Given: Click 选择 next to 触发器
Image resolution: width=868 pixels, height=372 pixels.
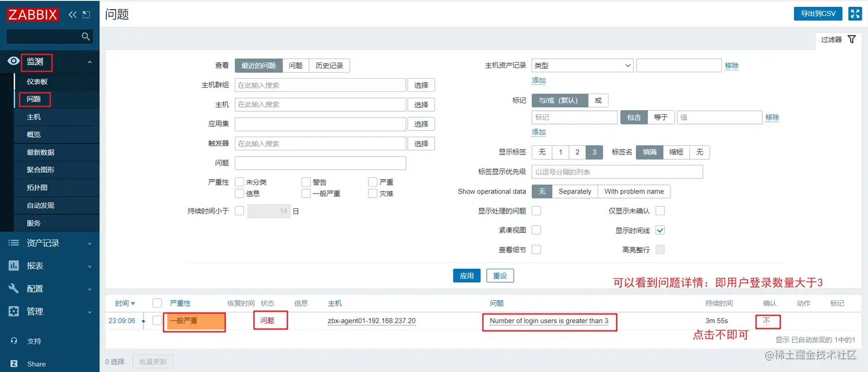Looking at the screenshot, I should (x=421, y=144).
